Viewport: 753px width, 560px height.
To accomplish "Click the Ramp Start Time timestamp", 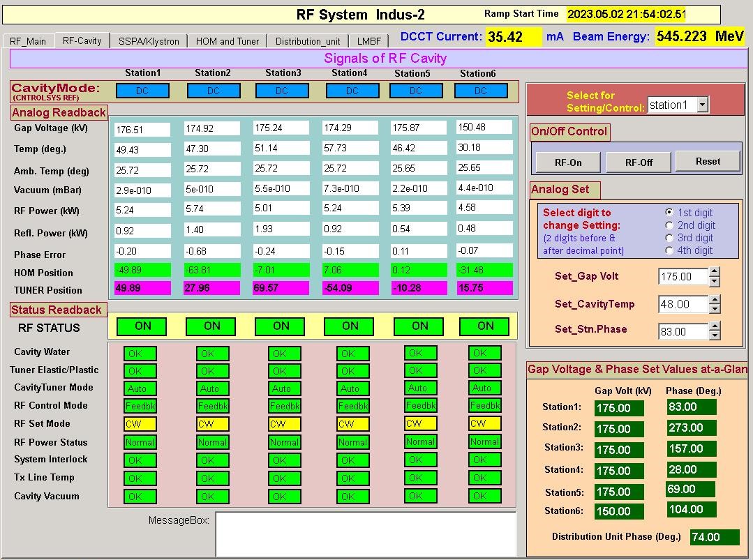I will [x=627, y=14].
